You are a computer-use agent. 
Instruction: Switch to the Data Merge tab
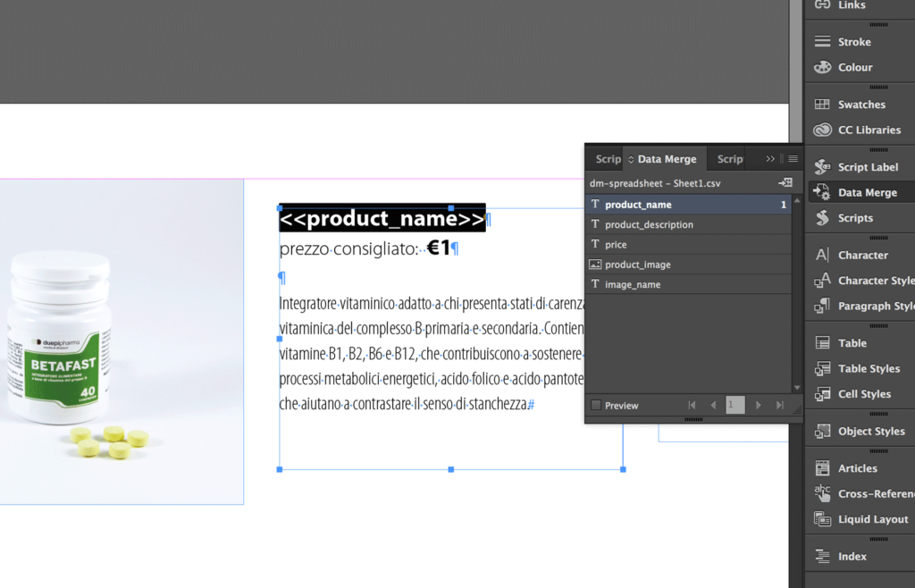click(664, 159)
